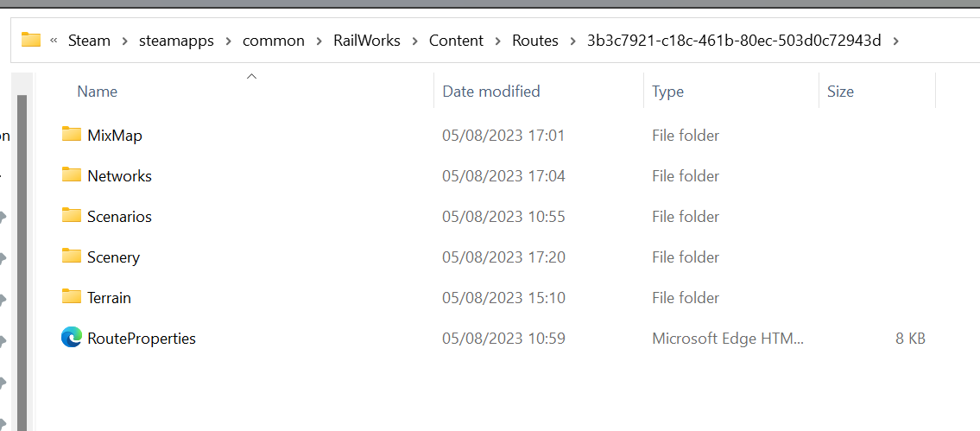
Task: Sort files by Name column header
Action: [97, 91]
